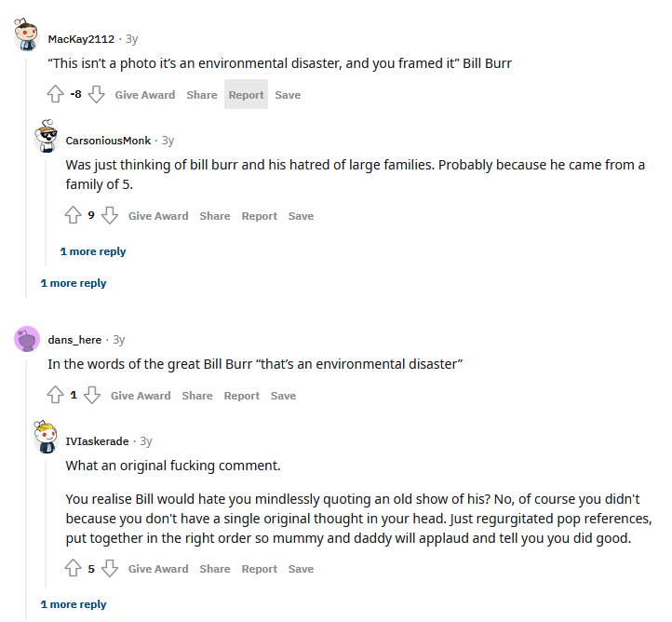Viewport: 672px width, 622px height.
Task: Downvote dans_here's comment
Action: coord(92,396)
